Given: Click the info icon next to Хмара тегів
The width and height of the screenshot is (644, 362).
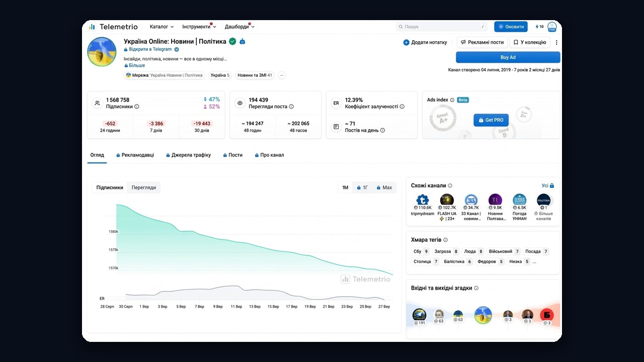Looking at the screenshot, I should pyautogui.click(x=445, y=240).
